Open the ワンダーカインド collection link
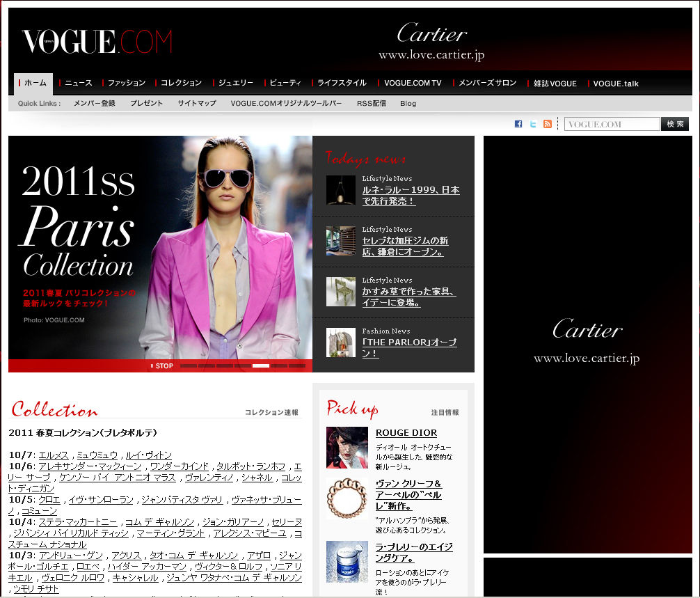Viewport: 700px width, 598px height. click(179, 466)
